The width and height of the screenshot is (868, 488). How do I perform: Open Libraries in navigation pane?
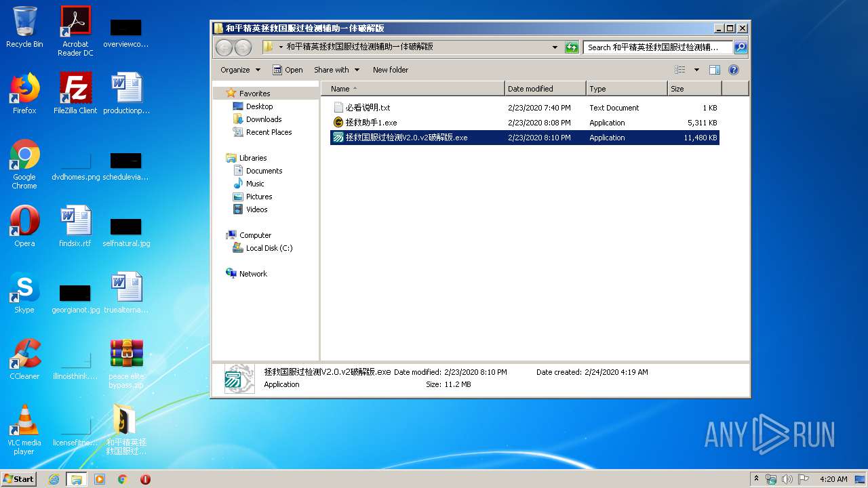point(253,158)
